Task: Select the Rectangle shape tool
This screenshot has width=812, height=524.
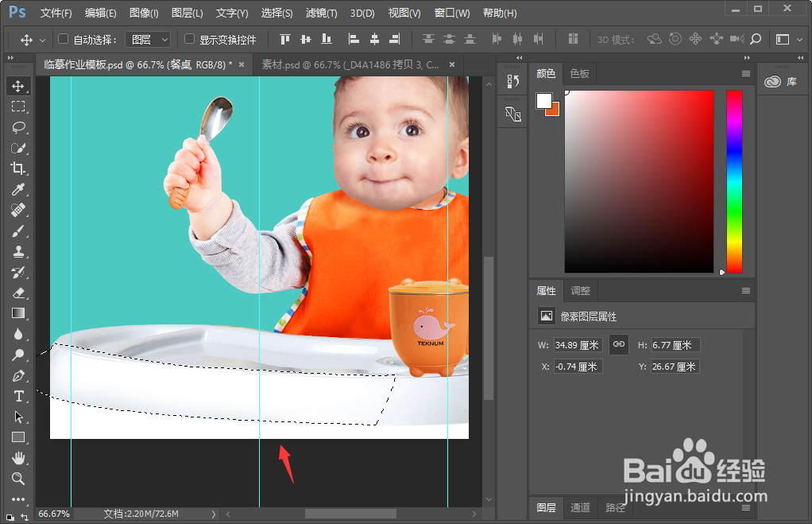Action: coord(18,437)
